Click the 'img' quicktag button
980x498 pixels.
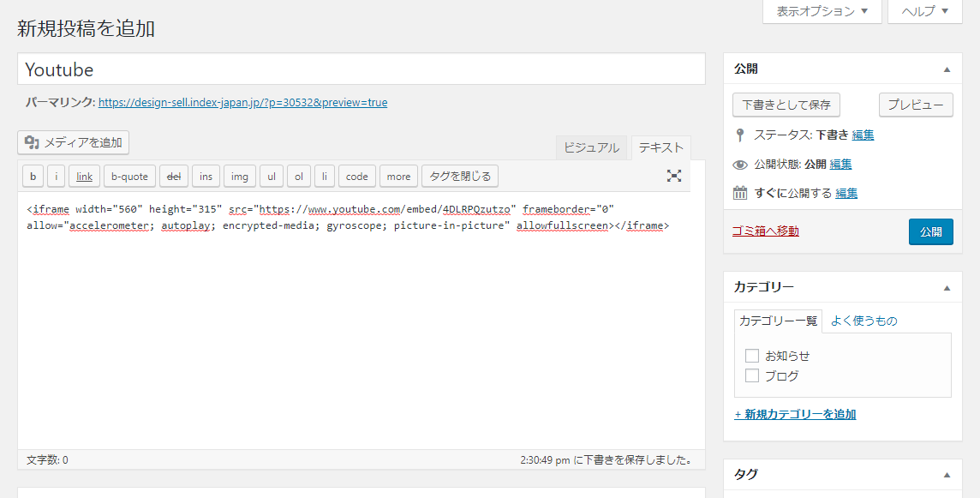[240, 177]
